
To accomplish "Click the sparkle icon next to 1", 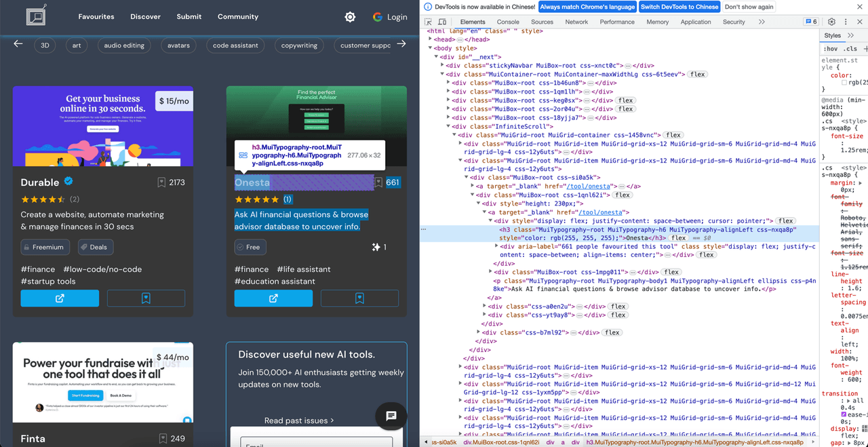I will click(x=376, y=247).
